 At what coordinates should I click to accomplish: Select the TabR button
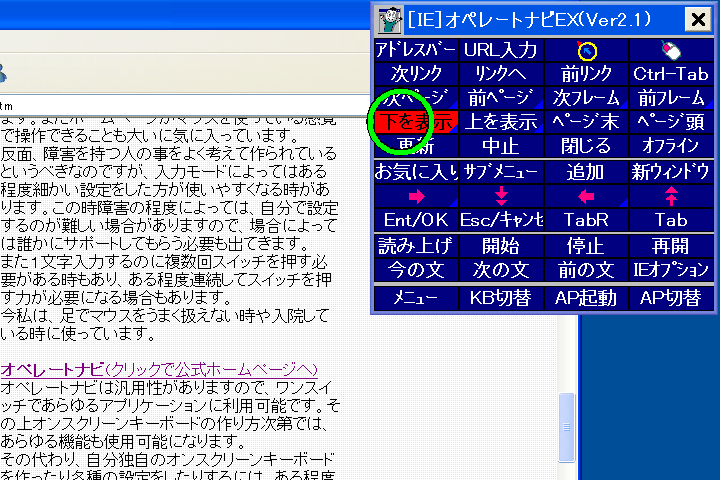click(586, 220)
